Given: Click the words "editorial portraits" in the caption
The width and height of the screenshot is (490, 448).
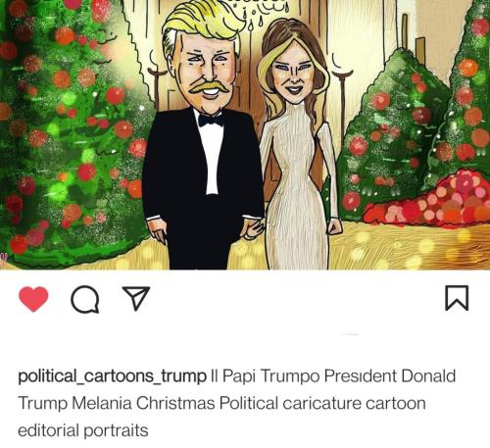Looking at the screenshot, I should click(x=83, y=430).
